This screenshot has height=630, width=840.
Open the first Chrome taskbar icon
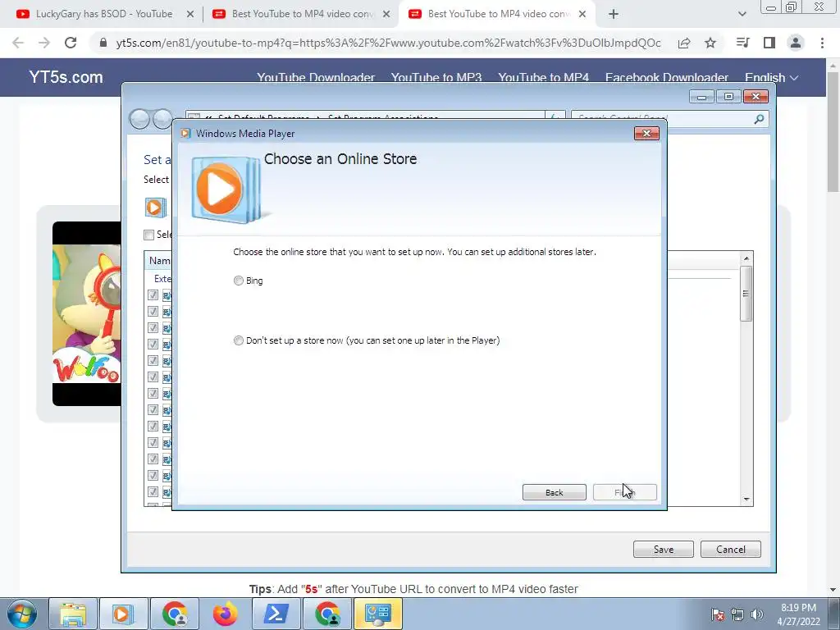click(175, 614)
